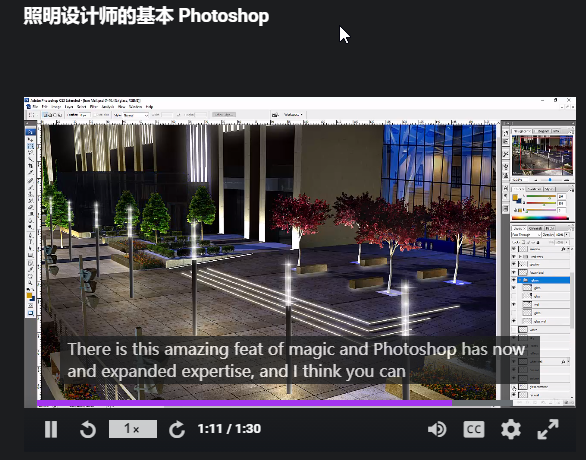Image resolution: width=586 pixels, height=460 pixels.
Task: Pick a color from the spectrum ramp
Action: point(540,218)
